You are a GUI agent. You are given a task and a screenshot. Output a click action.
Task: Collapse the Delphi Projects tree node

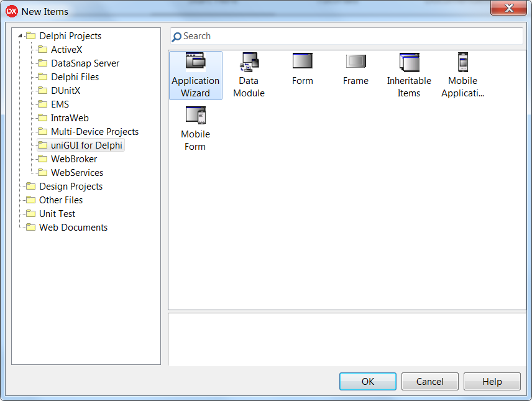pos(20,35)
